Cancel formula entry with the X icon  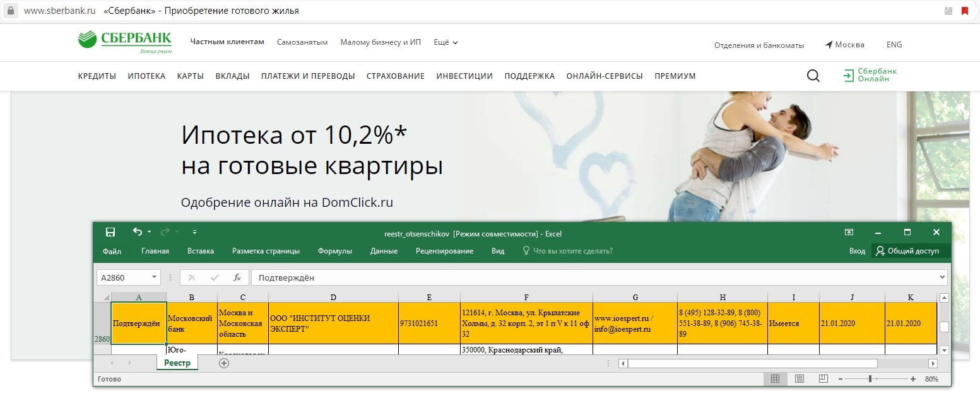pyautogui.click(x=192, y=277)
